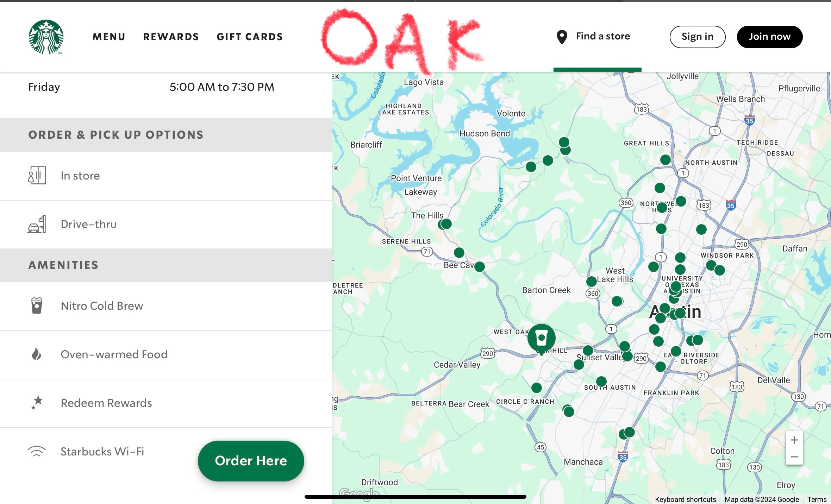This screenshot has width=831, height=504.
Task: Open the REWARDS navigation item
Action: [x=171, y=37]
